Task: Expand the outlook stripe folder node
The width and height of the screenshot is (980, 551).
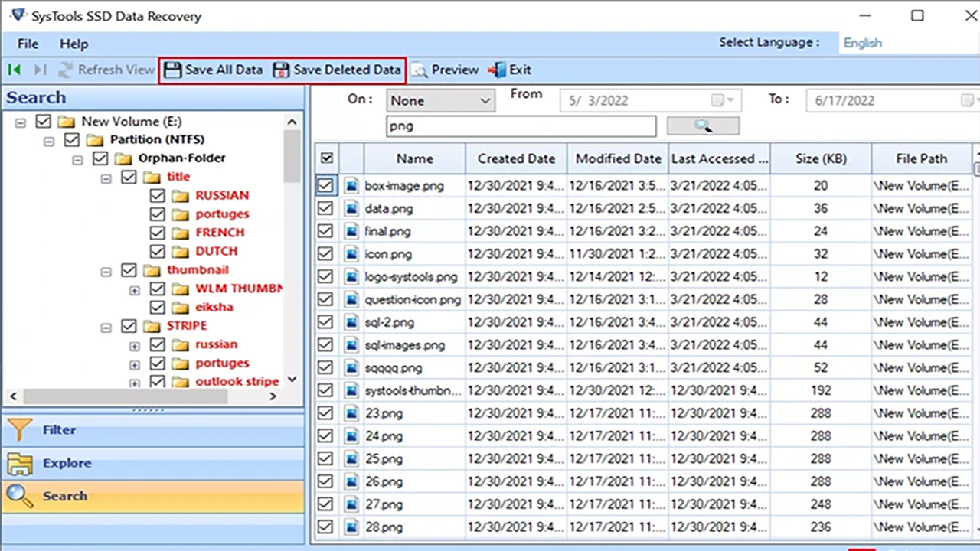Action: click(x=134, y=383)
